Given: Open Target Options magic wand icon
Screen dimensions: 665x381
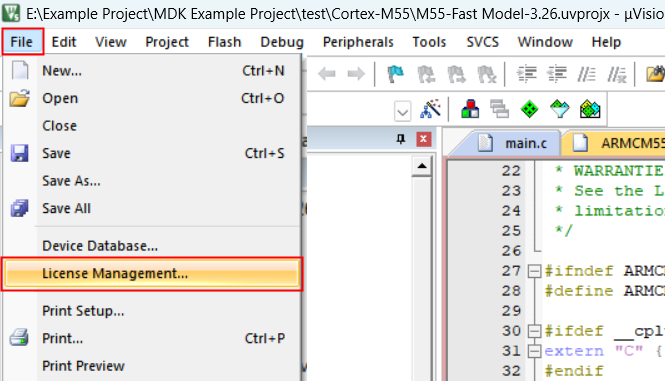Looking at the screenshot, I should (430, 109).
